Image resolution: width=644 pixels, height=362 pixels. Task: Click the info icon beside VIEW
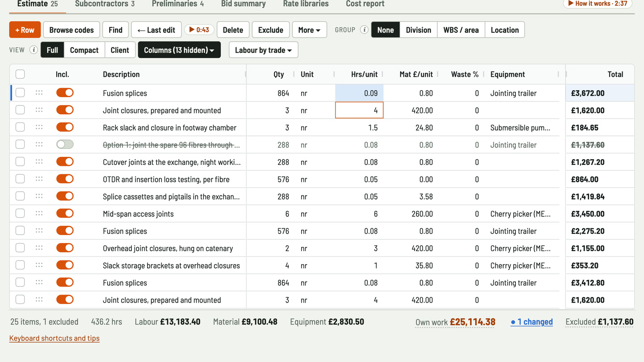[x=34, y=50]
